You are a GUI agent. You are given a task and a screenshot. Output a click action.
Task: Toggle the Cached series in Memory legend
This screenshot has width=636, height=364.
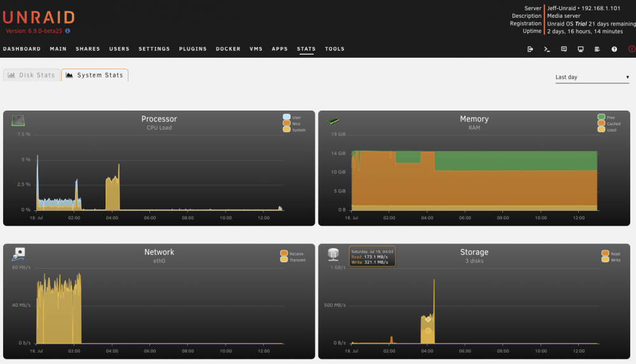(609, 123)
